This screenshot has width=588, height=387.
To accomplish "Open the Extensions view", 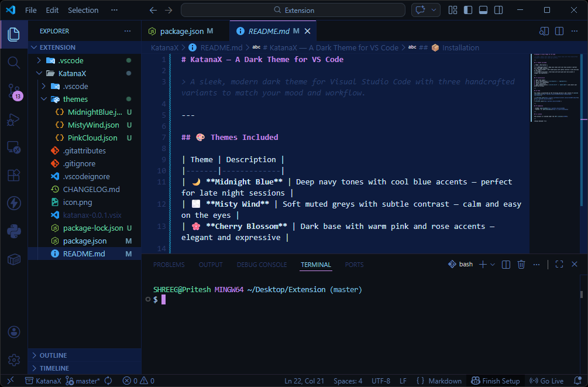I will [13, 176].
